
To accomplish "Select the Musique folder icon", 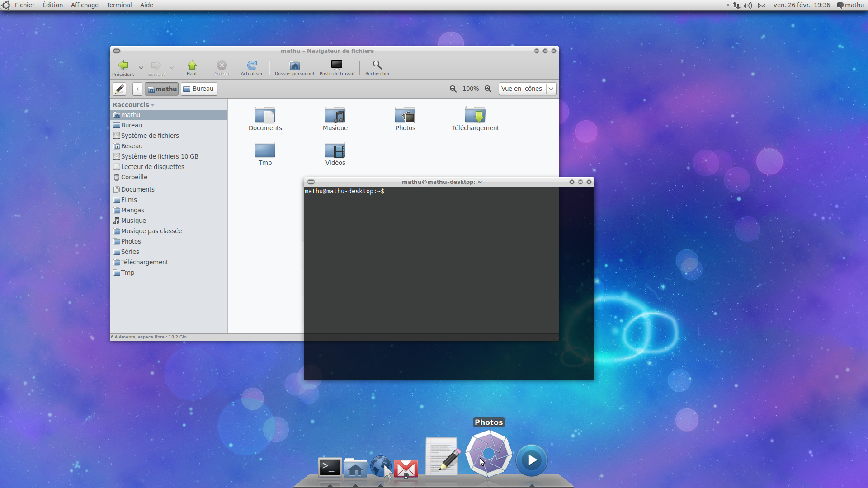I will [x=335, y=115].
